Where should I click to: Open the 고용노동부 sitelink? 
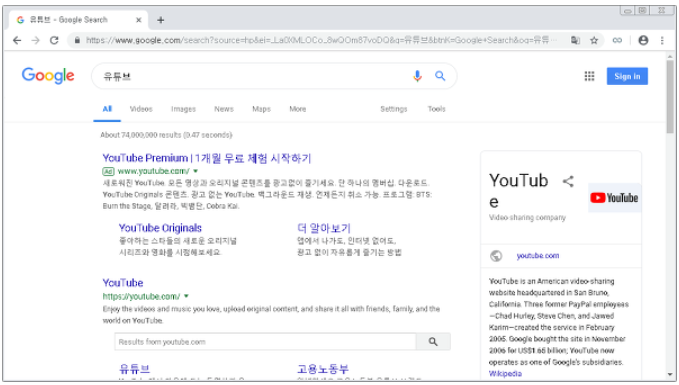[323, 369]
